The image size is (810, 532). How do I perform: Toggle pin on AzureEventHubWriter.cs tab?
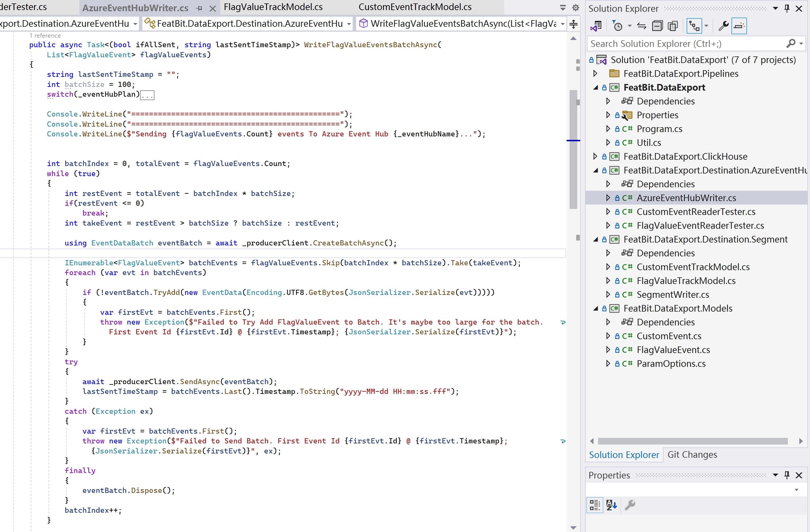199,8
